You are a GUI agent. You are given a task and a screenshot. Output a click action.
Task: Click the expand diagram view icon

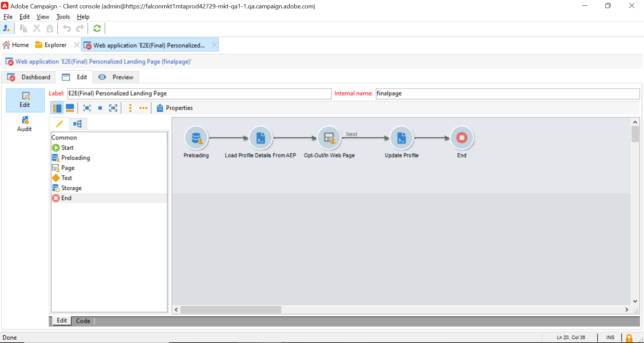[113, 108]
